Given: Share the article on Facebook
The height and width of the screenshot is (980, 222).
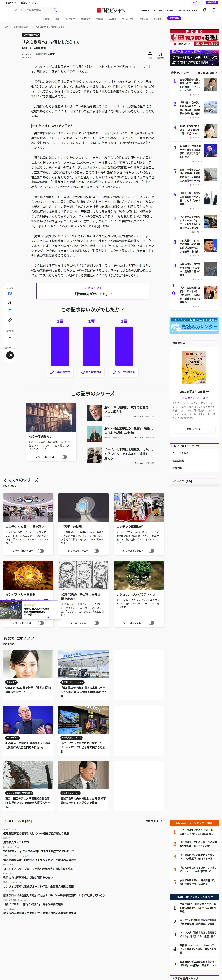Looking at the screenshot, I should tap(10, 293).
